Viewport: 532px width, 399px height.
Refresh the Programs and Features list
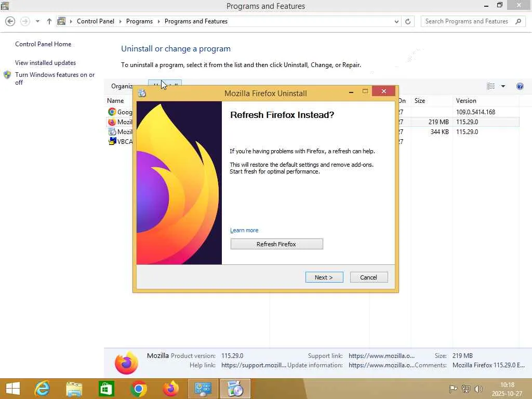408,21
